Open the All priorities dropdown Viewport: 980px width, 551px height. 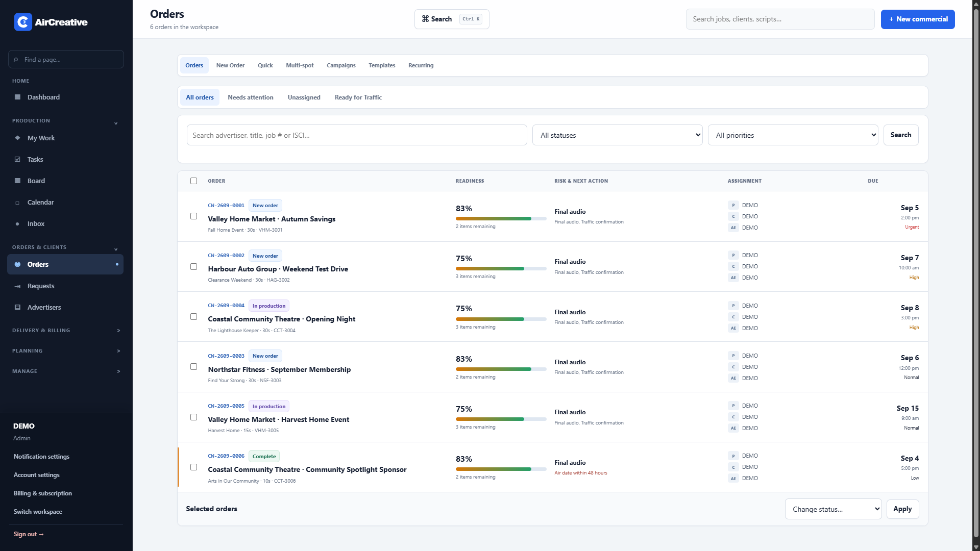[x=793, y=135]
